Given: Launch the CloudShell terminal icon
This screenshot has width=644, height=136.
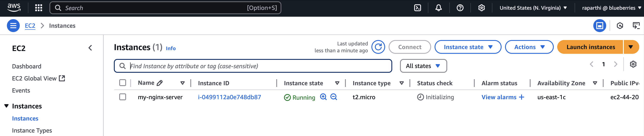Looking at the screenshot, I should 418,8.
